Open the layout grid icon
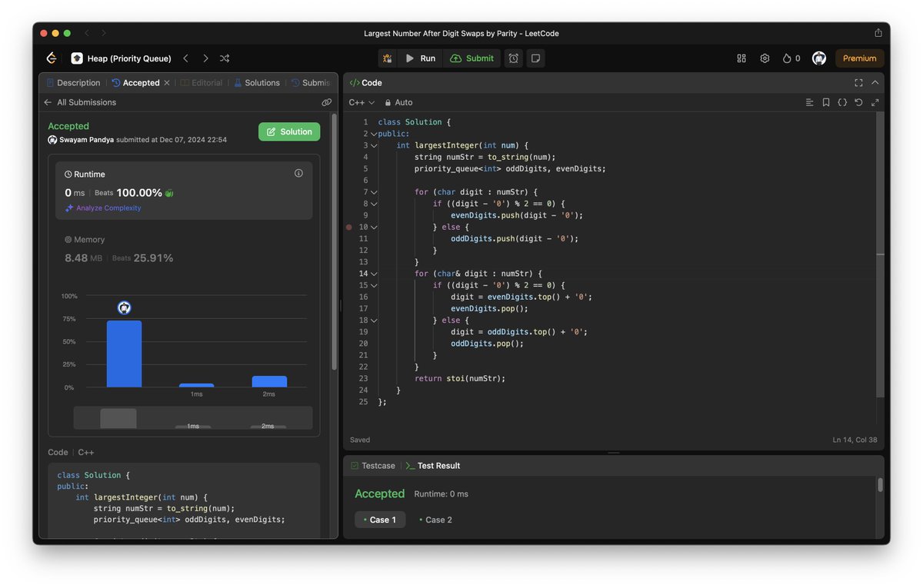Viewport: 923px width, 588px height. pyautogui.click(x=741, y=58)
